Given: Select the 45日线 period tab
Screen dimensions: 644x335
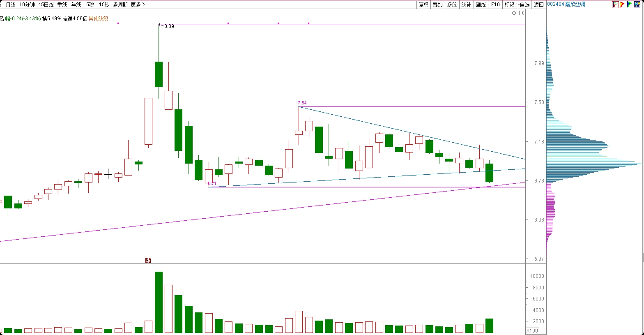Looking at the screenshot, I should [x=46, y=5].
